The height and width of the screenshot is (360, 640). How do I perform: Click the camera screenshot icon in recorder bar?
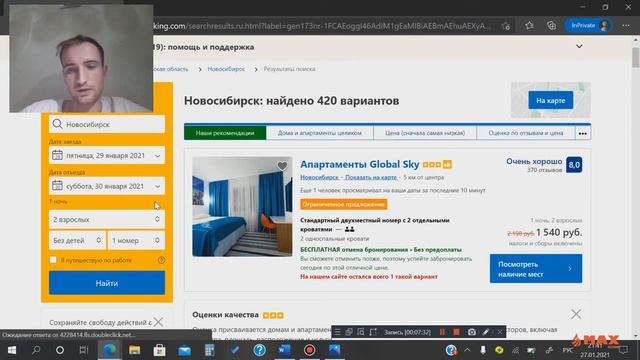(471, 332)
